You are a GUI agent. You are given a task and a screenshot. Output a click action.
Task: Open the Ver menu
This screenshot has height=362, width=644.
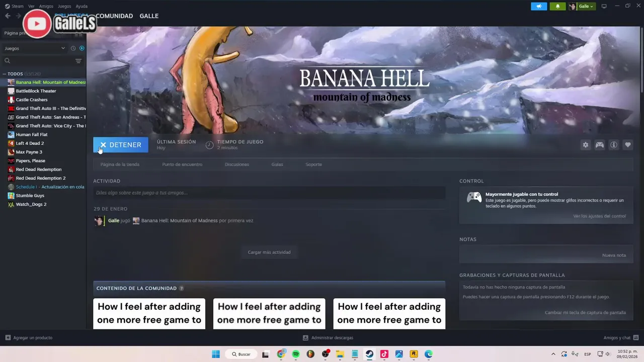click(x=32, y=6)
